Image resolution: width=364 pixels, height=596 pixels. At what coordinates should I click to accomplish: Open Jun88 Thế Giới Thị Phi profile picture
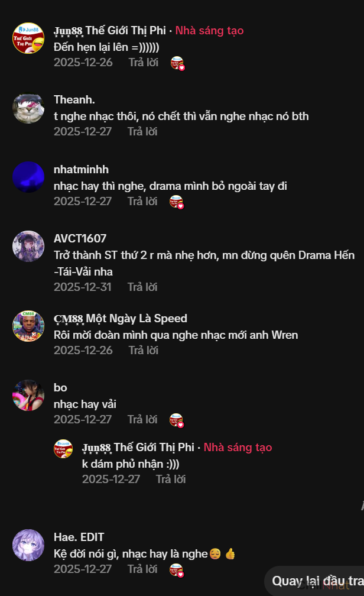(28, 38)
